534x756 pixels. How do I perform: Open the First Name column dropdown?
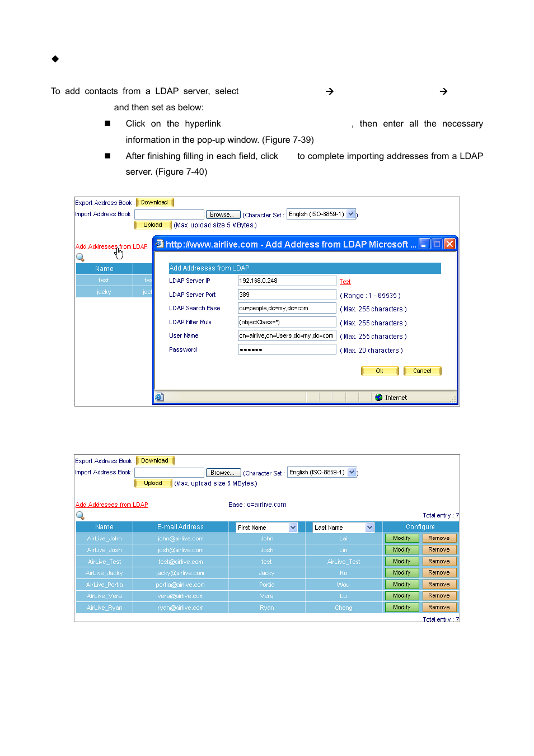click(x=293, y=528)
